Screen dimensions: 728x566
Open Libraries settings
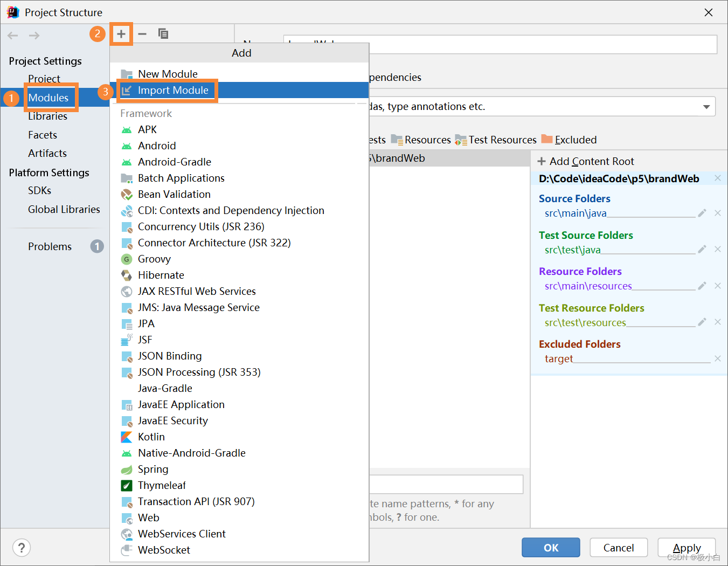pyautogui.click(x=48, y=116)
